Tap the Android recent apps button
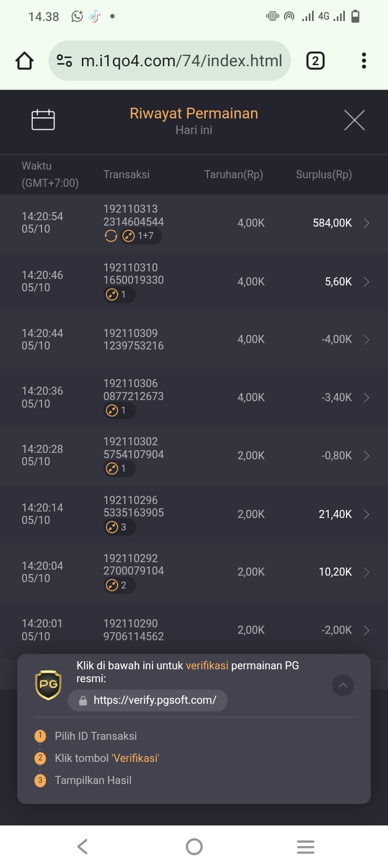Screen dimensions: 388x868 coord(306,846)
